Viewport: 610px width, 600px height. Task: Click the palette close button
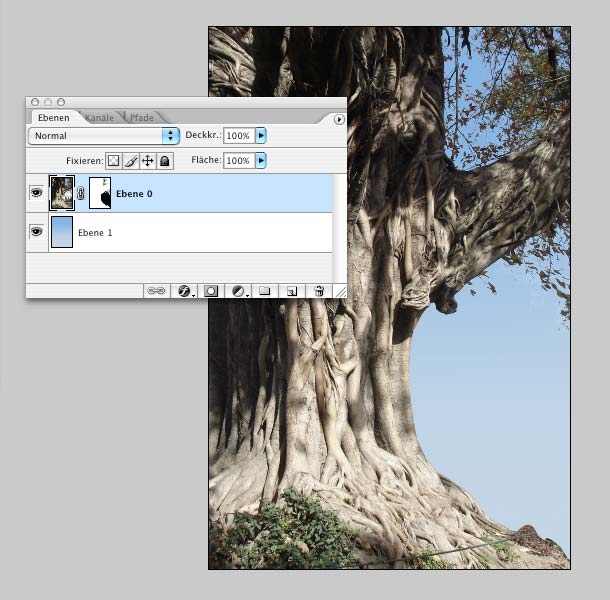coord(35,102)
